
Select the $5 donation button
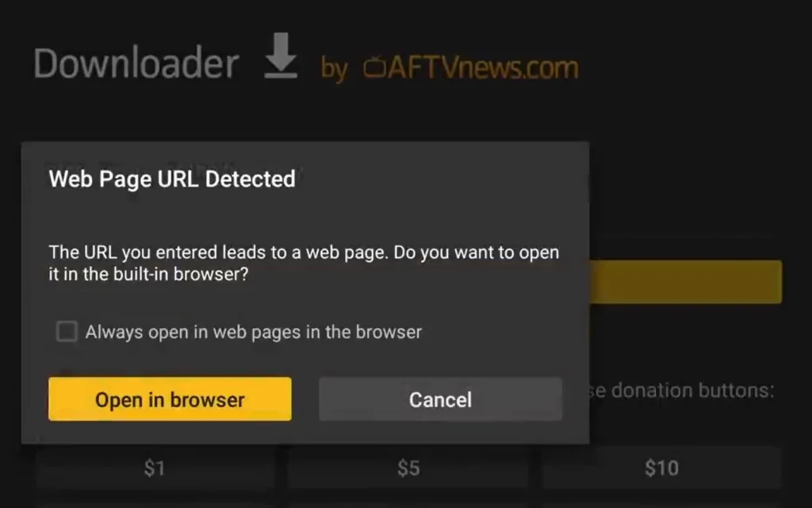pos(408,468)
